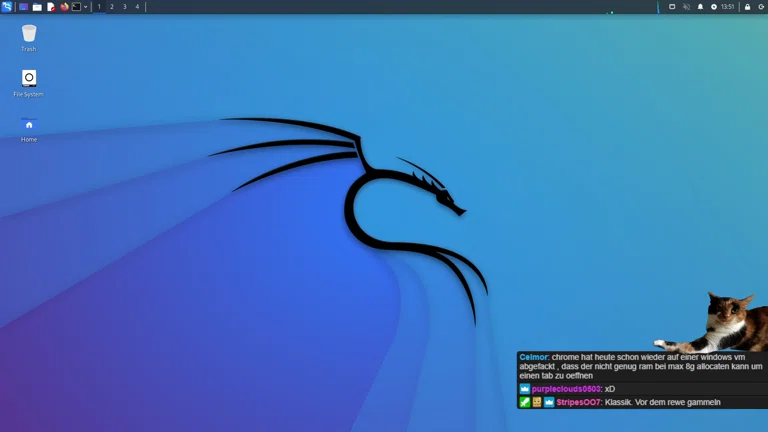
Task: Click the purpleclouds0503 username in chat
Action: click(566, 389)
